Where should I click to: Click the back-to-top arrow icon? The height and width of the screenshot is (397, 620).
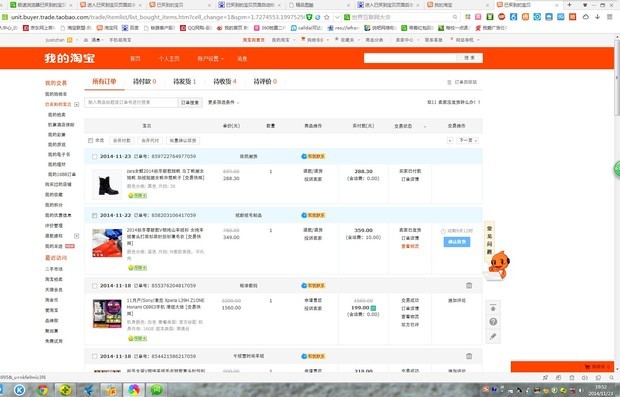(493, 308)
